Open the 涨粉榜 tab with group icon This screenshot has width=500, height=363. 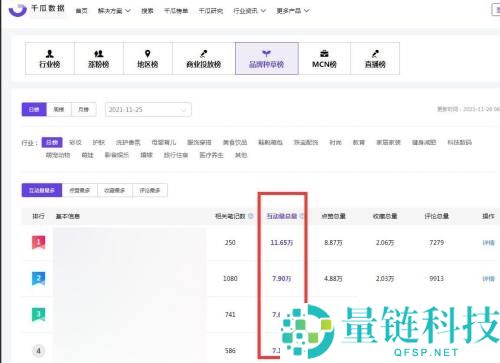point(99,59)
